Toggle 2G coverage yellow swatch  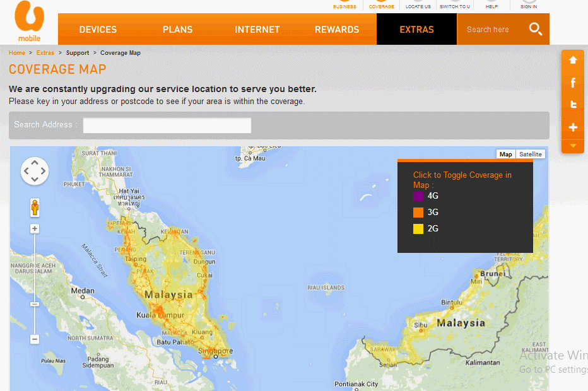point(418,229)
